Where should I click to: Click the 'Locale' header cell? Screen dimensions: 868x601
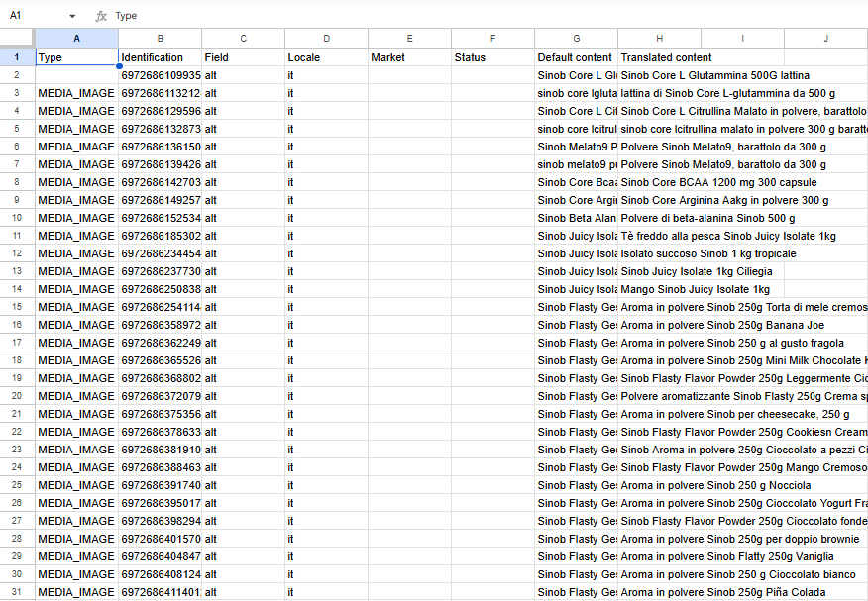327,57
